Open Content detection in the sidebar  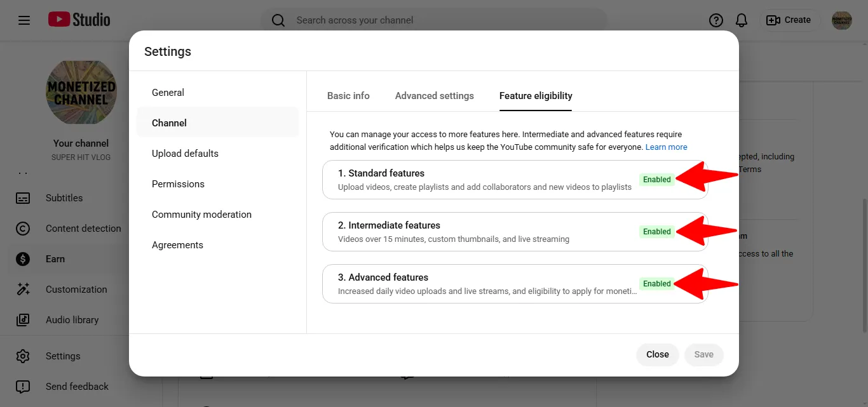(x=83, y=229)
